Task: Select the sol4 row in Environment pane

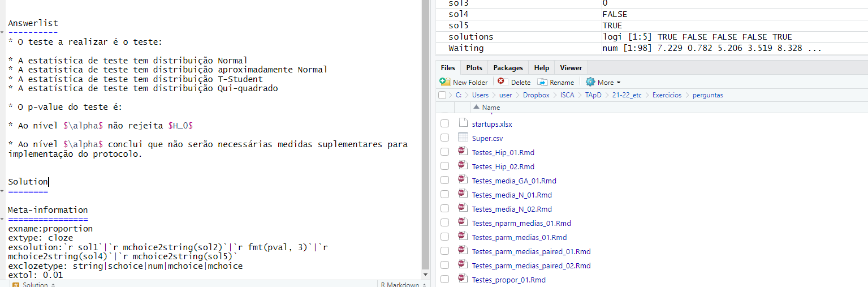Action: pyautogui.click(x=650, y=14)
